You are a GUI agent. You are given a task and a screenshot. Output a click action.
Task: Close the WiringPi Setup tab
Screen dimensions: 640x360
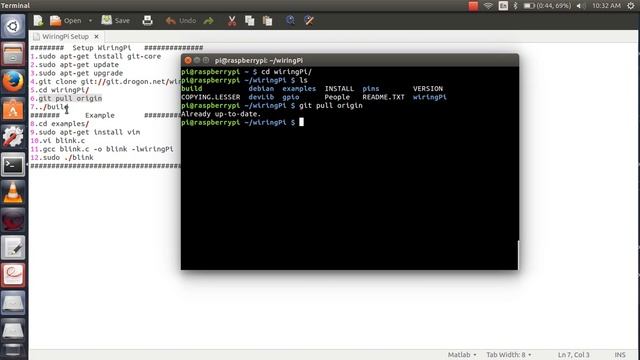[x=96, y=36]
